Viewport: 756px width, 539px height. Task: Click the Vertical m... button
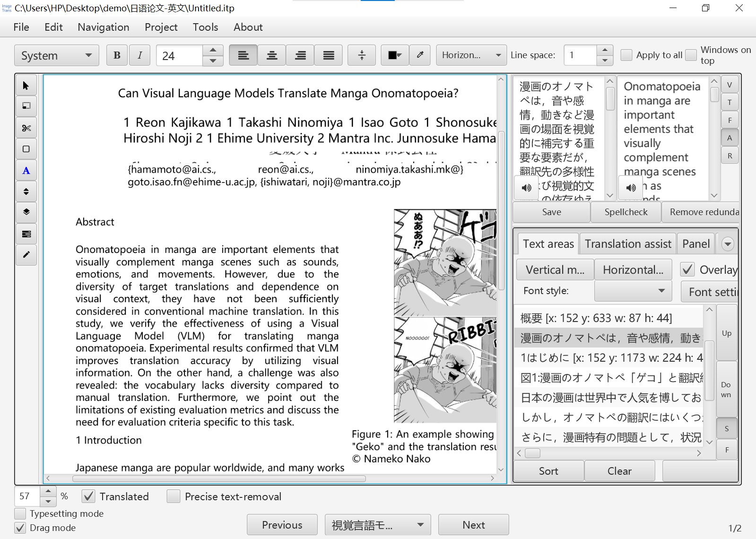555,269
